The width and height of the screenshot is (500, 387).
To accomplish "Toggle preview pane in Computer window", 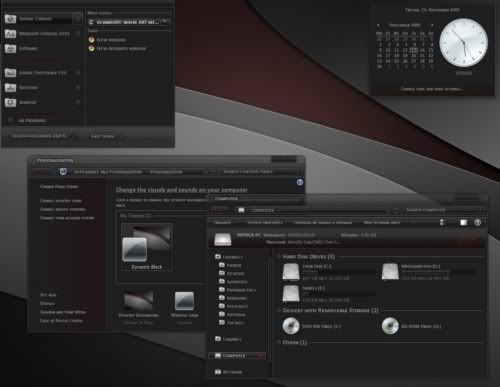I will 464,222.
